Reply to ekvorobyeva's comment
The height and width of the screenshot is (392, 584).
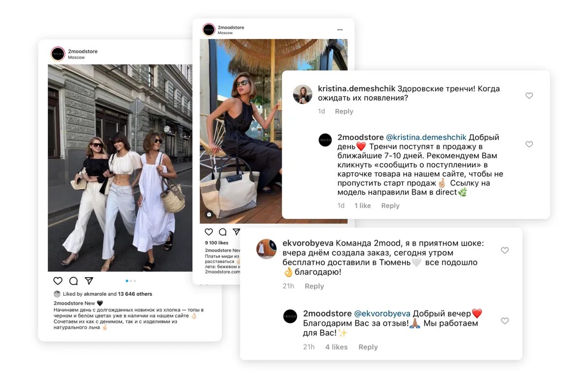coord(314,286)
